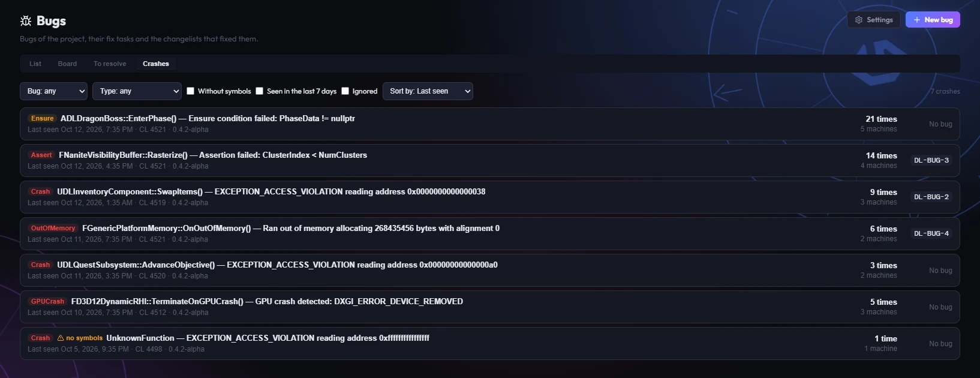Click the 9 times count
This screenshot has height=378, width=980.
pyautogui.click(x=883, y=192)
